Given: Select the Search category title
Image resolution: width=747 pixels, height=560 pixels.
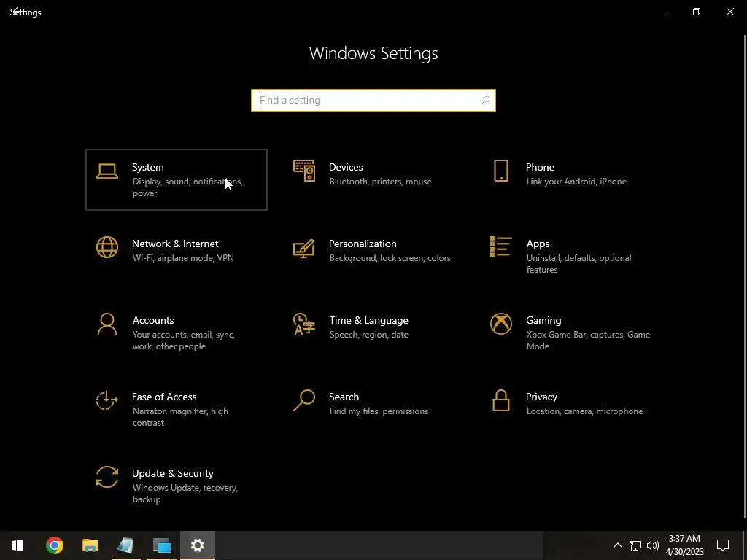Looking at the screenshot, I should coord(344,397).
